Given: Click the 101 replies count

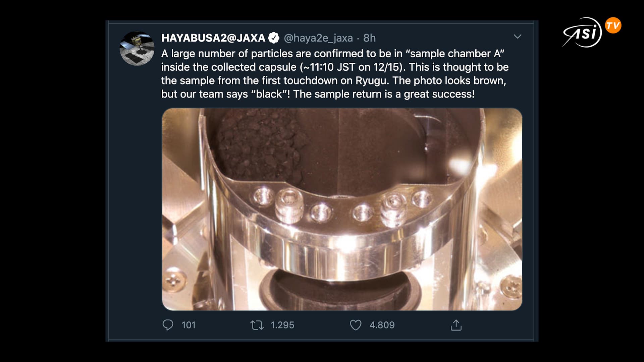Looking at the screenshot, I should (x=188, y=325).
